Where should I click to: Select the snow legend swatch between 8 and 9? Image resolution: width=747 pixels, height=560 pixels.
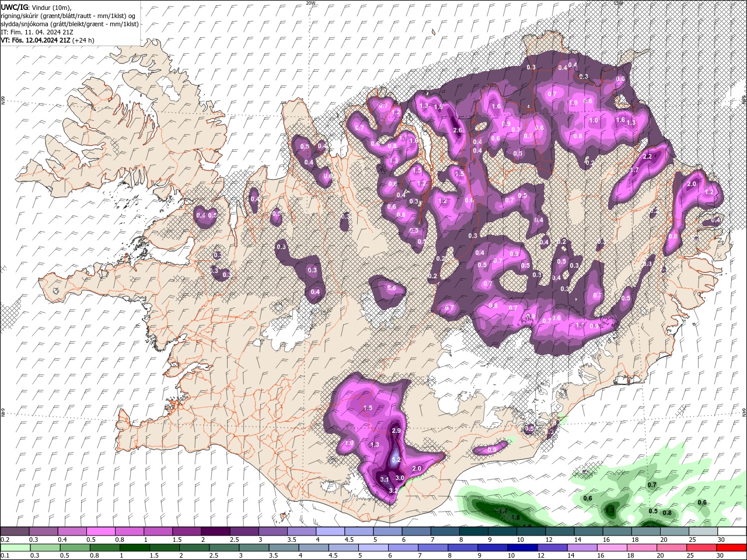pyautogui.click(x=473, y=531)
